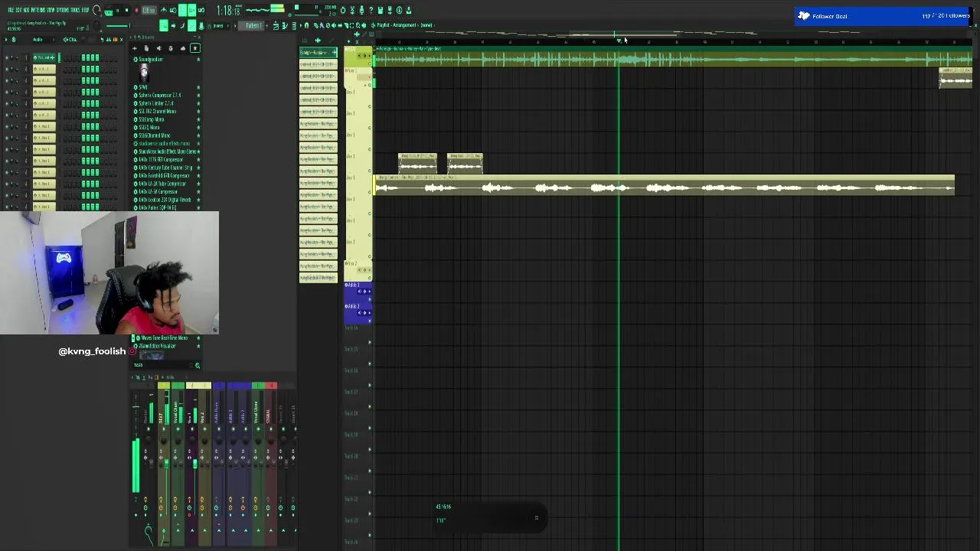Viewport: 980px width, 551px height.
Task: Toggle the Record button in the transport
Action: pyautogui.click(x=136, y=10)
